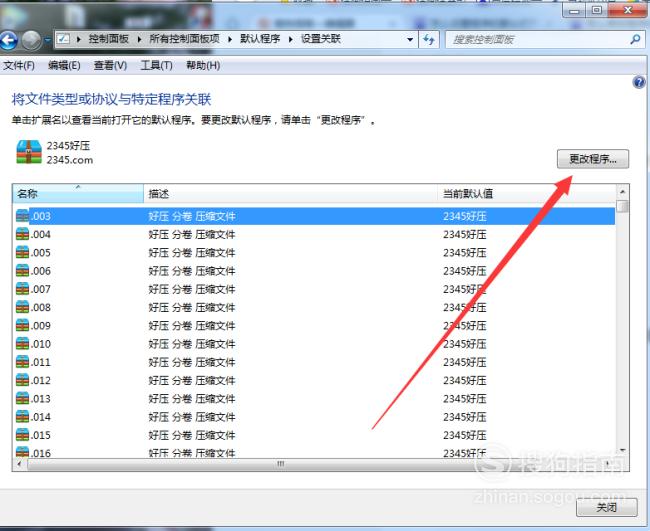
Task: Expand arrow after 所有控制面板项 breadcrumb
Action: (230, 39)
